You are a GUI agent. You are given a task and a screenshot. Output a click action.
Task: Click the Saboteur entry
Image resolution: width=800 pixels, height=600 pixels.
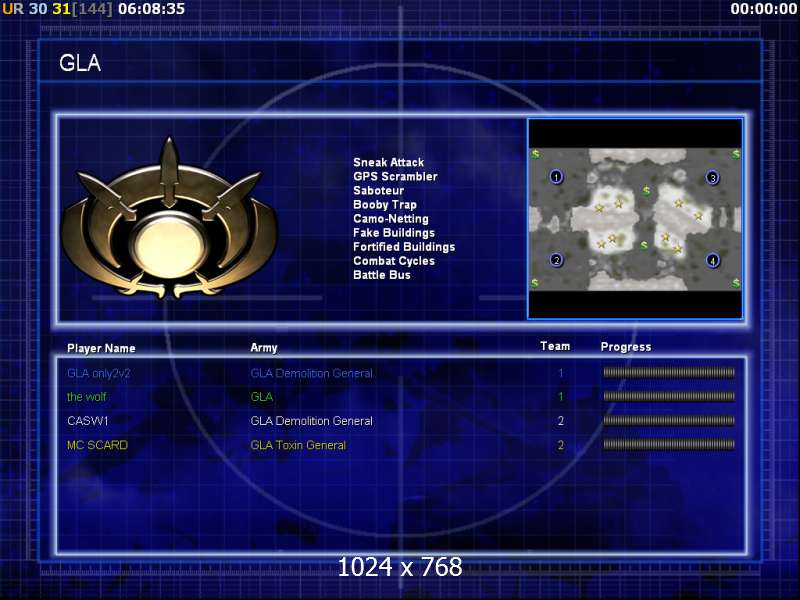coord(378,190)
